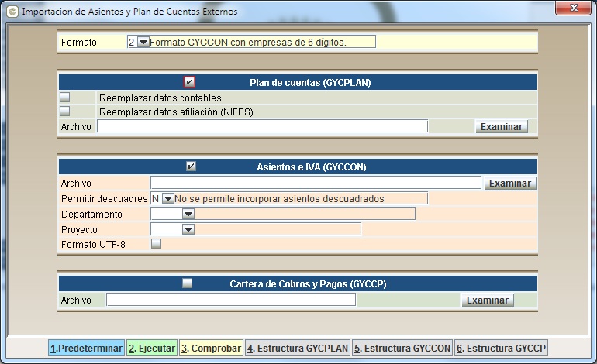Uncheck the Asientos e IVA (GYCCON) checkbox
The height and width of the screenshot is (364, 597).
click(x=191, y=167)
